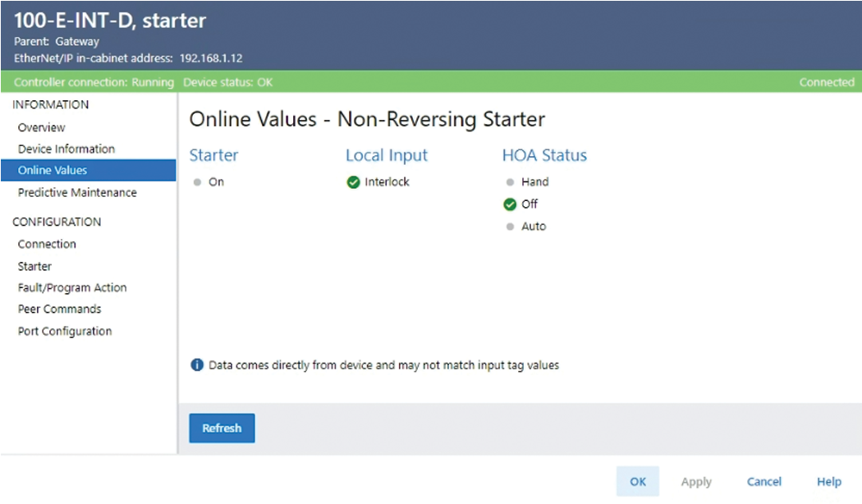Go to Predictive Maintenance page
This screenshot has width=862, height=504.
(x=77, y=192)
